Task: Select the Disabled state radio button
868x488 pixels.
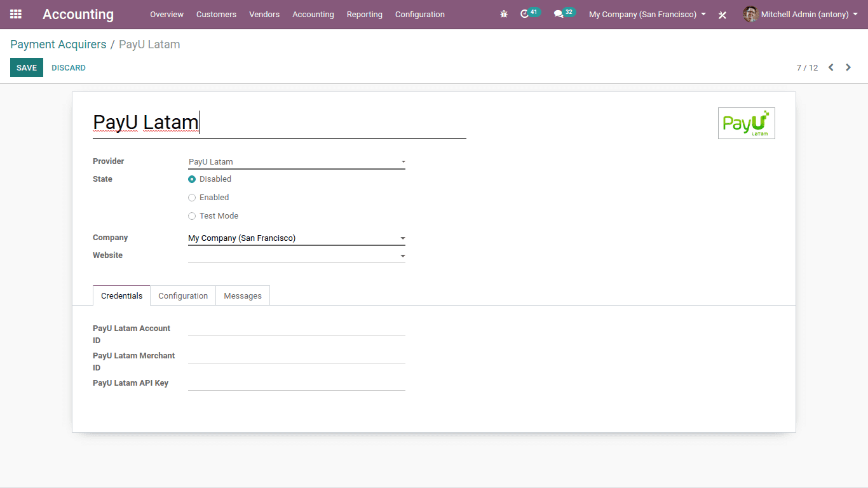Action: tap(192, 179)
